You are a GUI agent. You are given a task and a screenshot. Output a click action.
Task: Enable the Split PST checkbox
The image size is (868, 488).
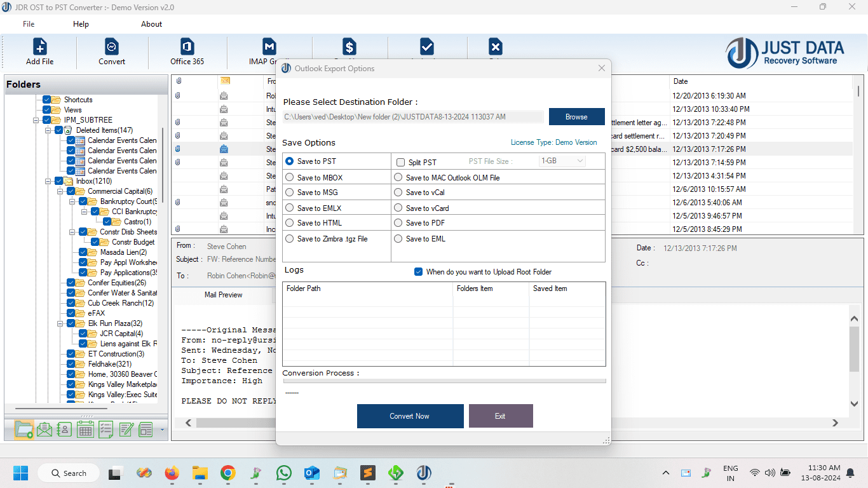(400, 163)
